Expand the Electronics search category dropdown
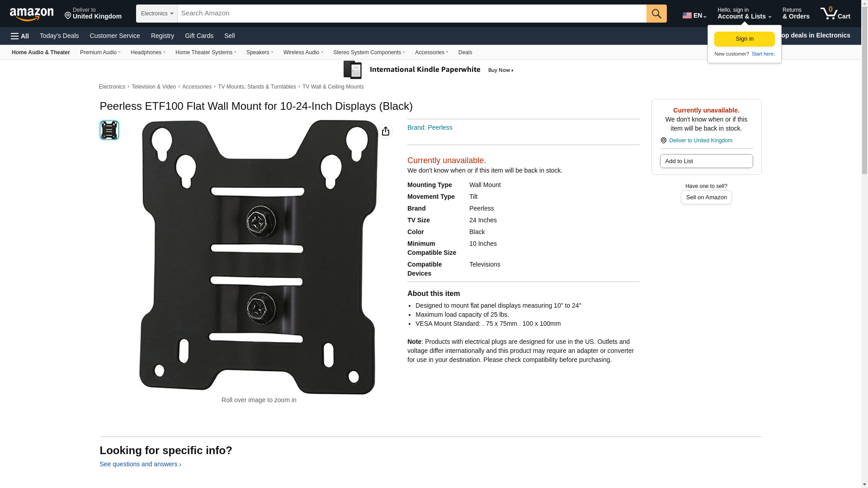868x488 pixels. [x=157, y=14]
